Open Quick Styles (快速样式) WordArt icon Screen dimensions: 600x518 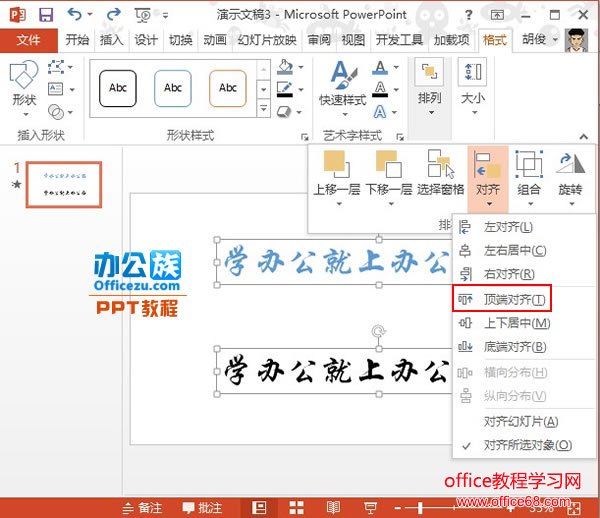(x=343, y=88)
